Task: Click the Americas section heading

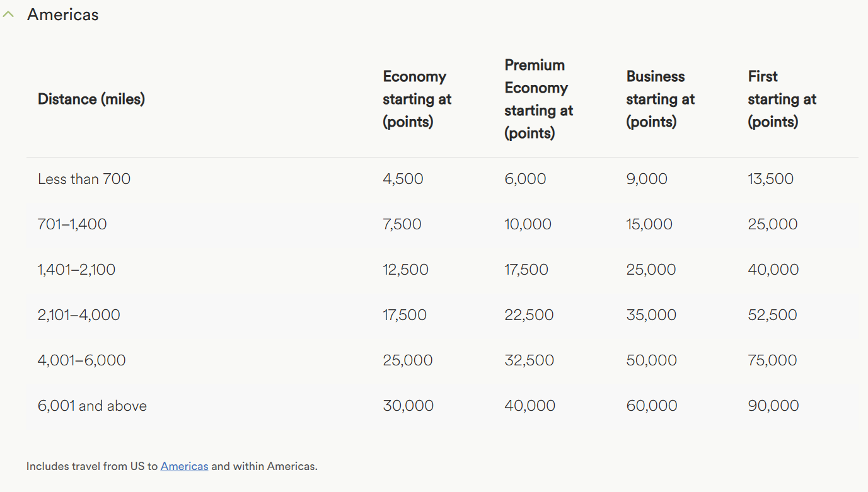Action: pos(63,14)
